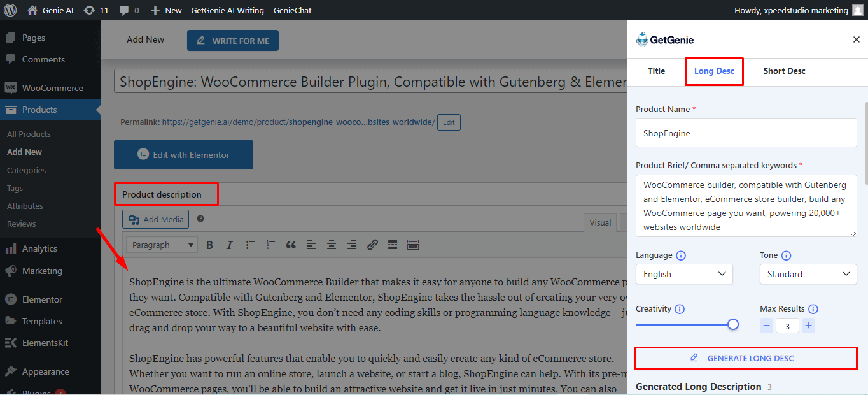Insert a numbered list
Screen dimensions: 868x395
[270, 245]
